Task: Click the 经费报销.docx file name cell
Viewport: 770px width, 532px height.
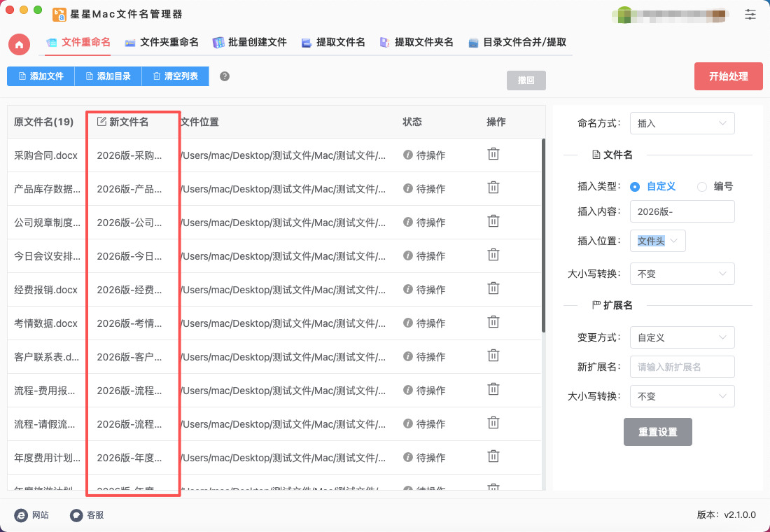Action: [45, 290]
